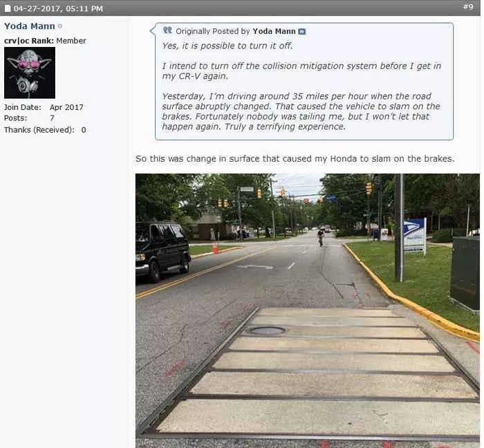Screen dimensions: 484x448
Task: Click the manhole cover in the photo
Action: point(267,331)
